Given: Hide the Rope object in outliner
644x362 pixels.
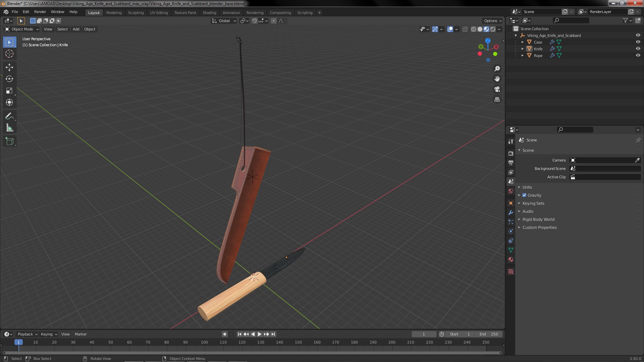Looking at the screenshot, I should coord(638,56).
